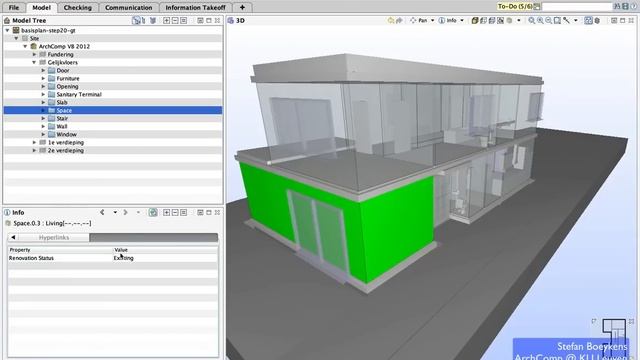
Task: Click the 3D settings icon beside view mode
Action: coord(597,20)
